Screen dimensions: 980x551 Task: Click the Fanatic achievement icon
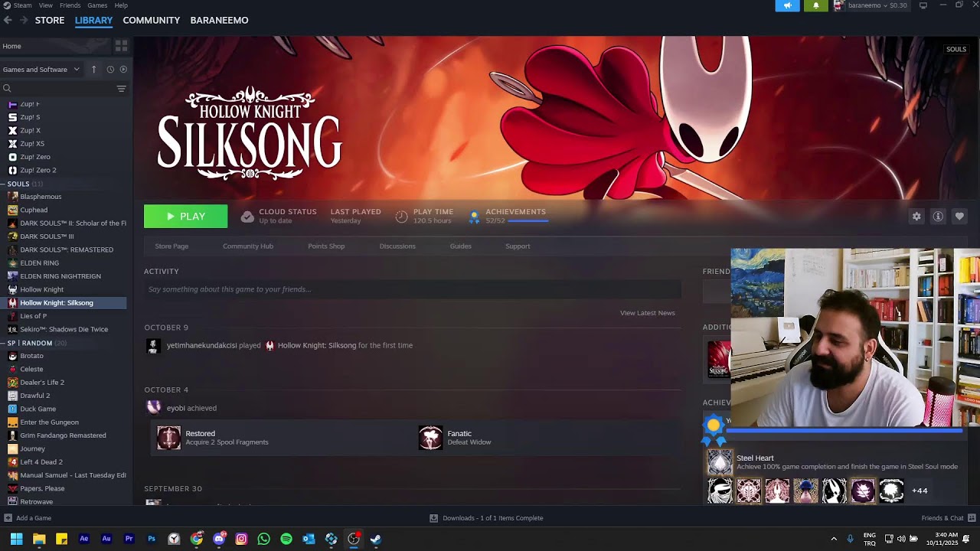pos(430,438)
